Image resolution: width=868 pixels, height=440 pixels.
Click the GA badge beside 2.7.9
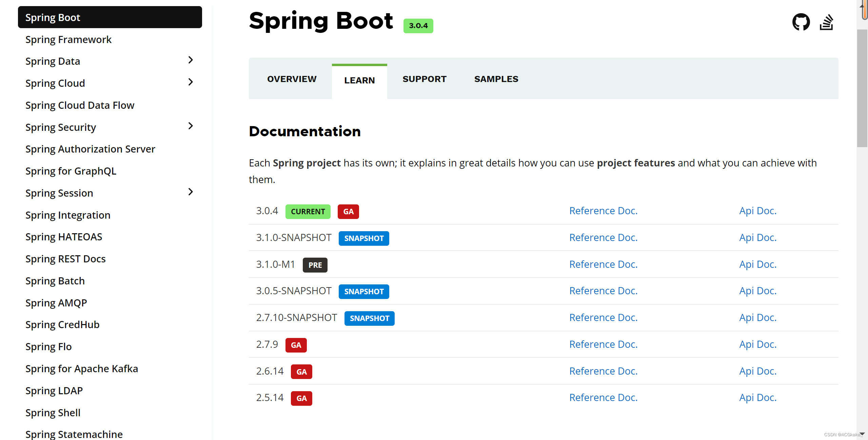tap(296, 345)
